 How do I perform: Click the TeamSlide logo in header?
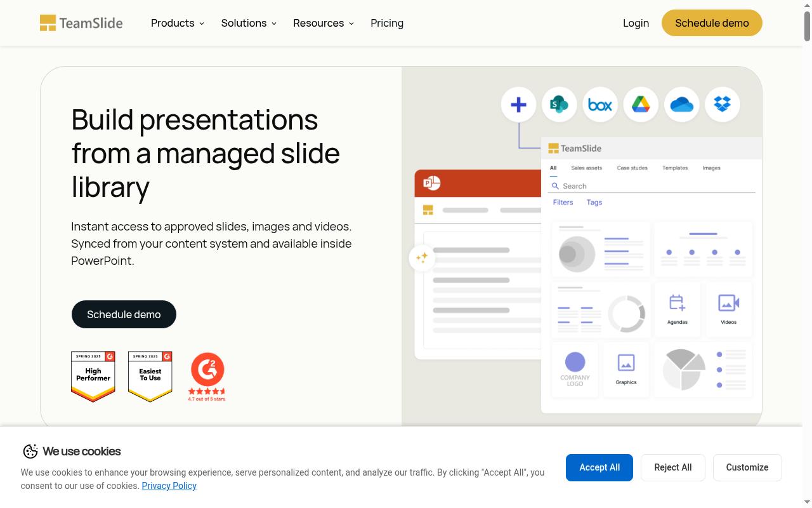point(81,23)
